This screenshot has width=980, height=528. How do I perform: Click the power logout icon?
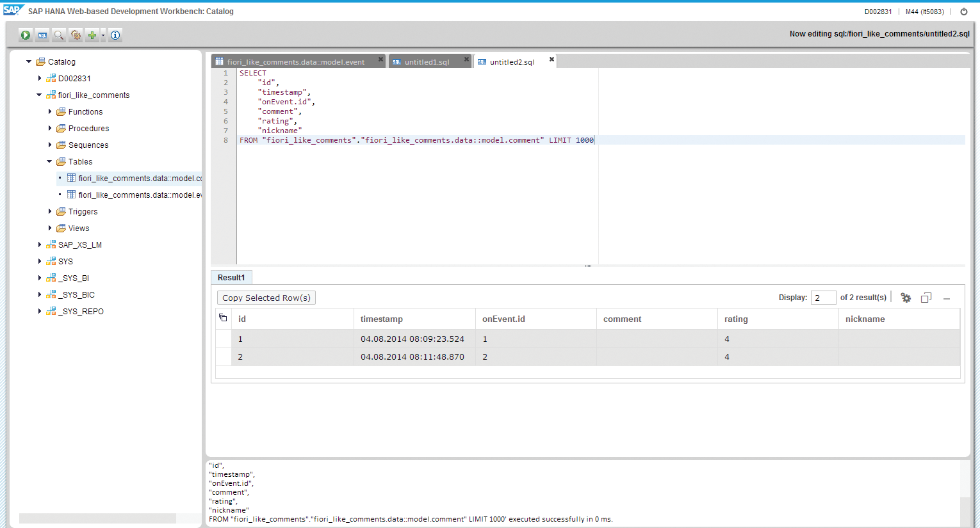964,12
